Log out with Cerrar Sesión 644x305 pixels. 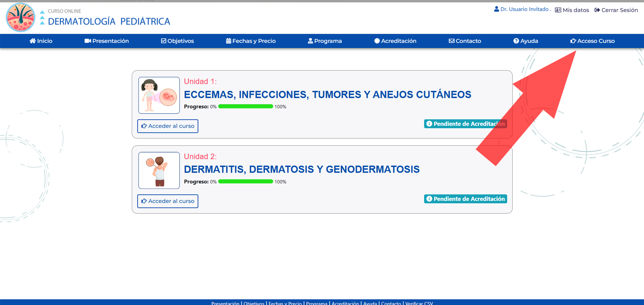616,10
